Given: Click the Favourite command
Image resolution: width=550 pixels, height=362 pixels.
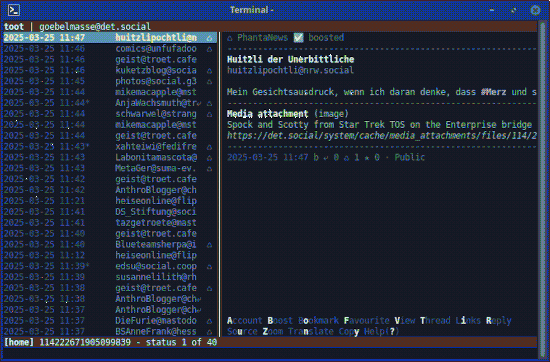Looking at the screenshot, I should (367, 321).
